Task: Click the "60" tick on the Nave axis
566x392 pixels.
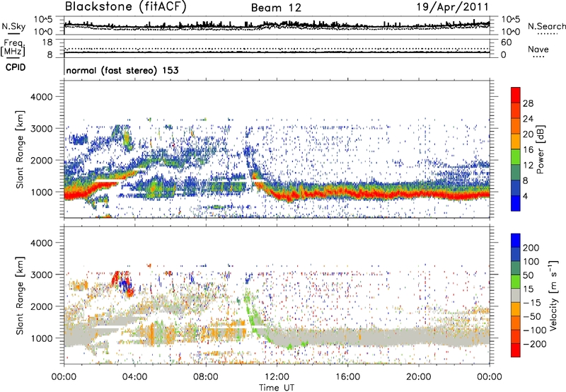Action: coord(506,42)
